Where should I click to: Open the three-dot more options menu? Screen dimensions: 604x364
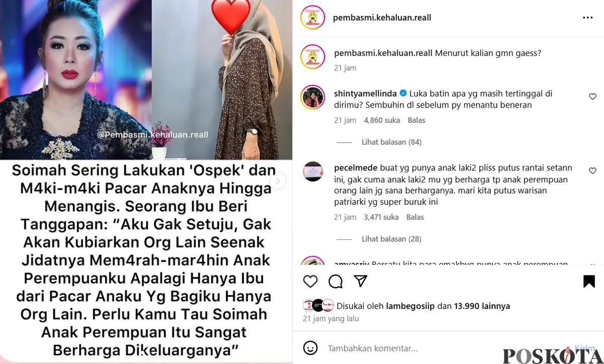coord(587,18)
